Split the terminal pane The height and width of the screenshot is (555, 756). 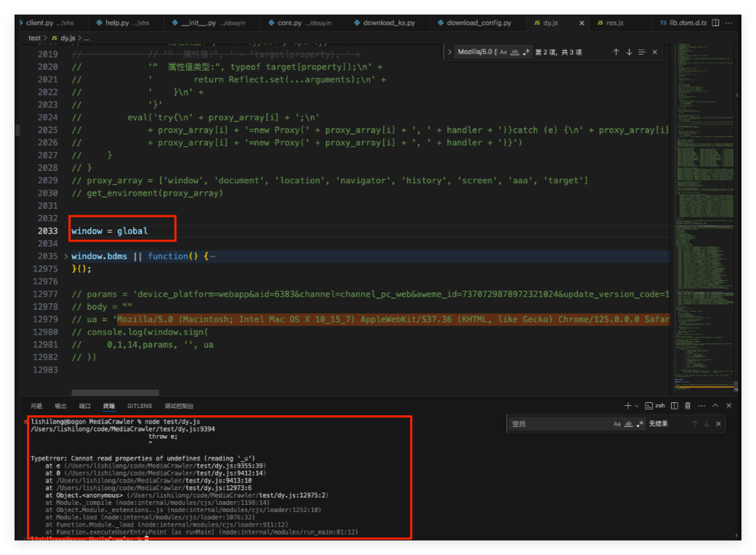click(675, 406)
